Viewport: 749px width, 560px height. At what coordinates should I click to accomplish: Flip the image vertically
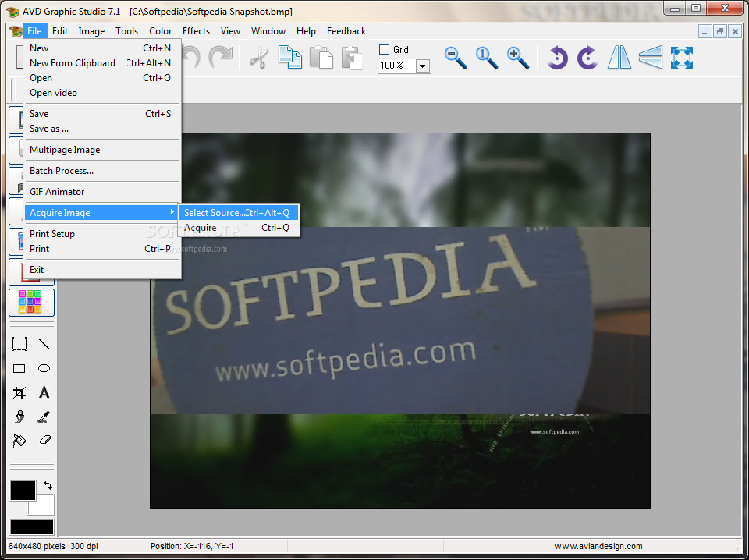pos(650,58)
